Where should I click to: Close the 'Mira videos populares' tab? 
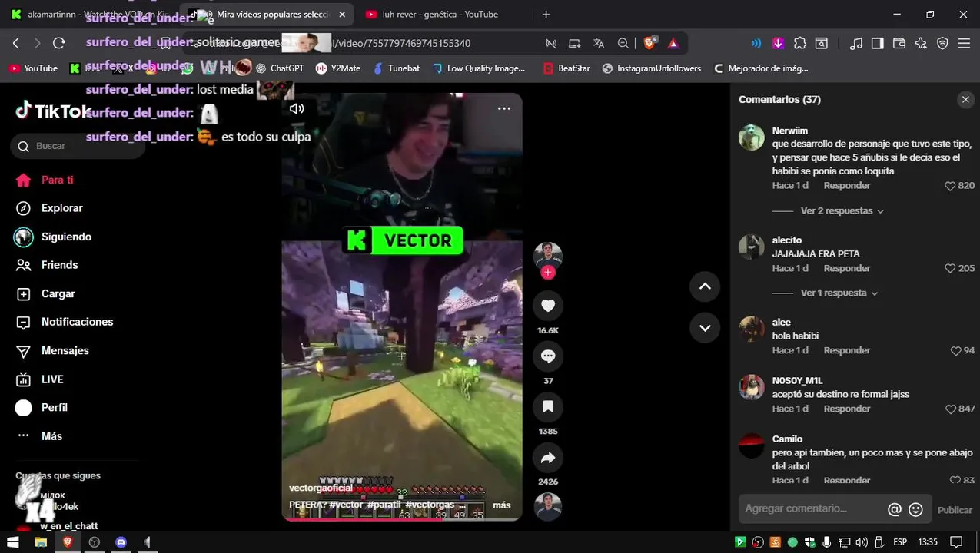click(x=342, y=15)
